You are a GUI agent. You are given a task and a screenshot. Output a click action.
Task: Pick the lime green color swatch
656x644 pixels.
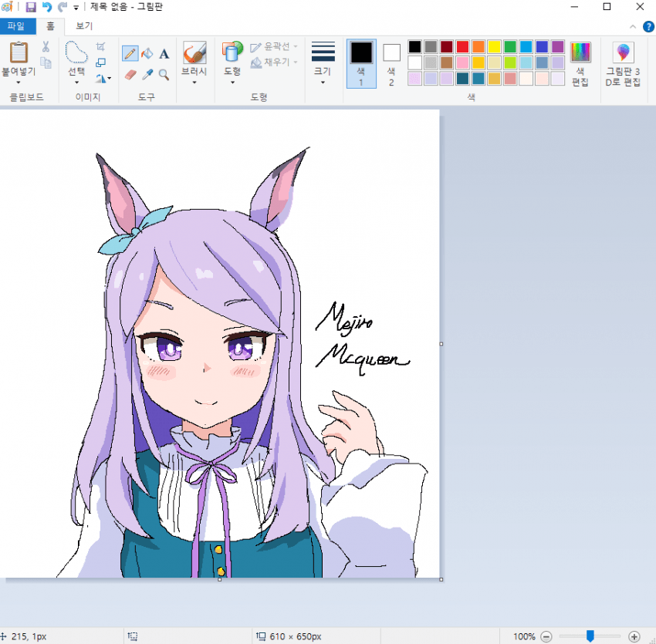[x=510, y=62]
